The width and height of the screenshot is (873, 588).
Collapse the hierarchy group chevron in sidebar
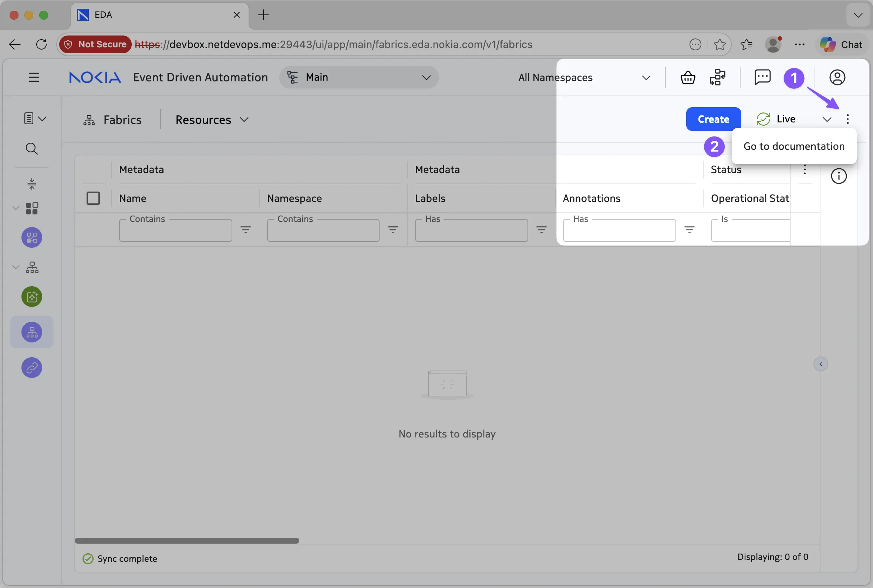pos(16,267)
